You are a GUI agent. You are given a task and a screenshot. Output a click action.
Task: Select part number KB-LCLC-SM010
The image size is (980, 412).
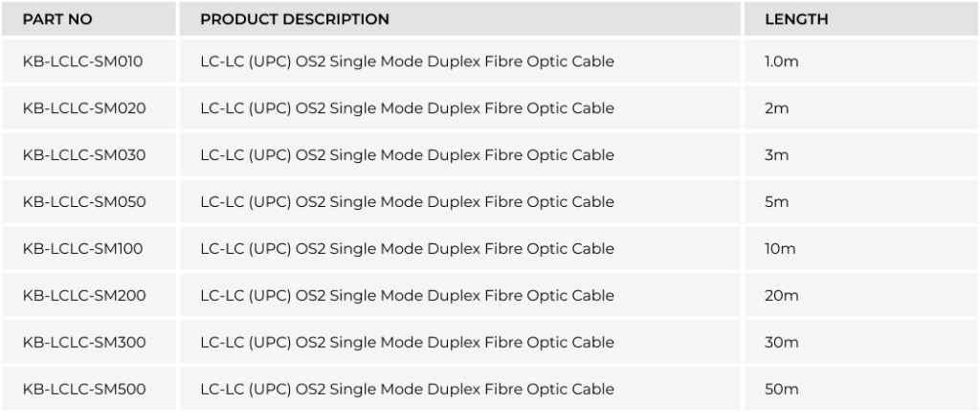point(83,62)
